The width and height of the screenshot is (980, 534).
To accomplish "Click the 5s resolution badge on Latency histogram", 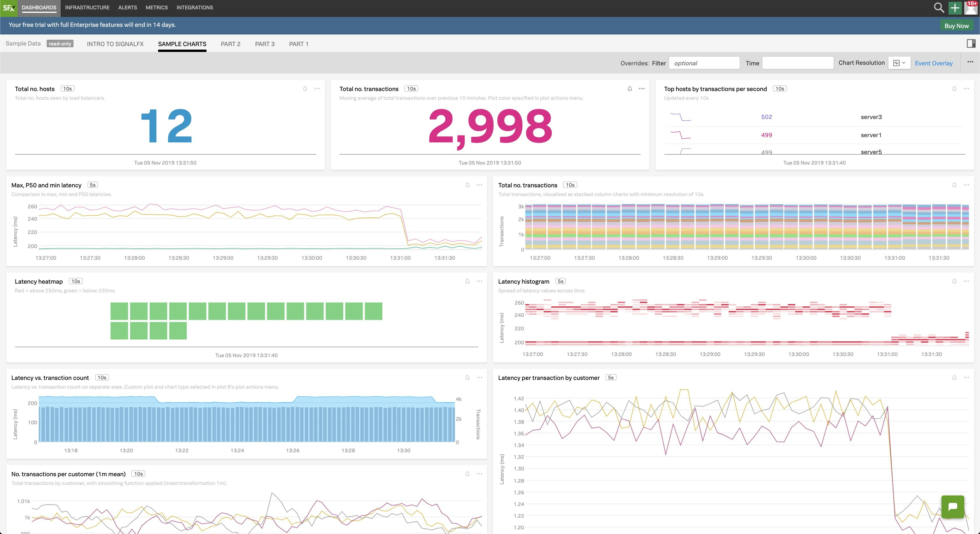I will (560, 281).
